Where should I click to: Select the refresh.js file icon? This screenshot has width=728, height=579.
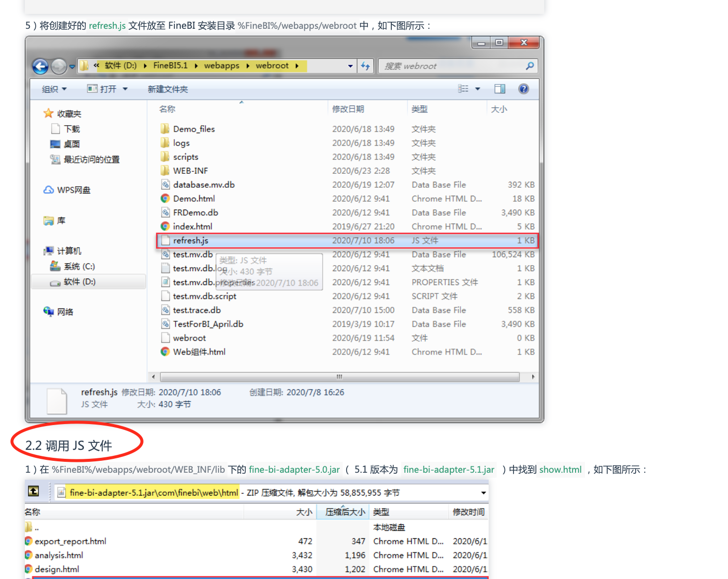click(x=165, y=240)
